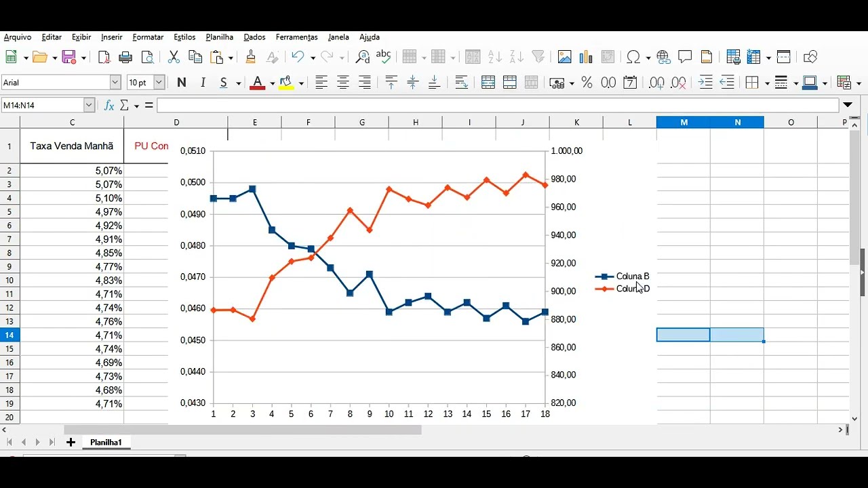868x488 pixels.
Task: Split the window
Action: click(x=784, y=57)
